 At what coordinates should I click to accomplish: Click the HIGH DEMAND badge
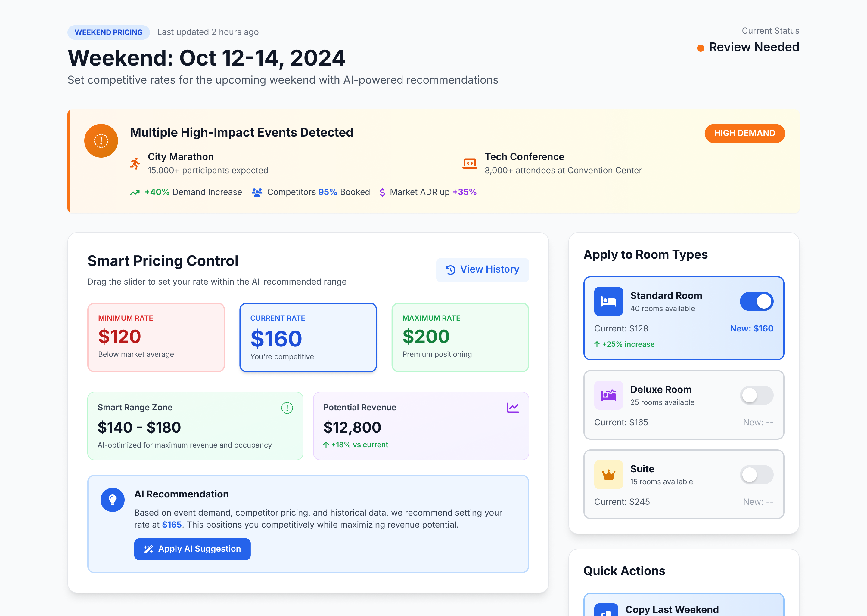[x=744, y=133]
